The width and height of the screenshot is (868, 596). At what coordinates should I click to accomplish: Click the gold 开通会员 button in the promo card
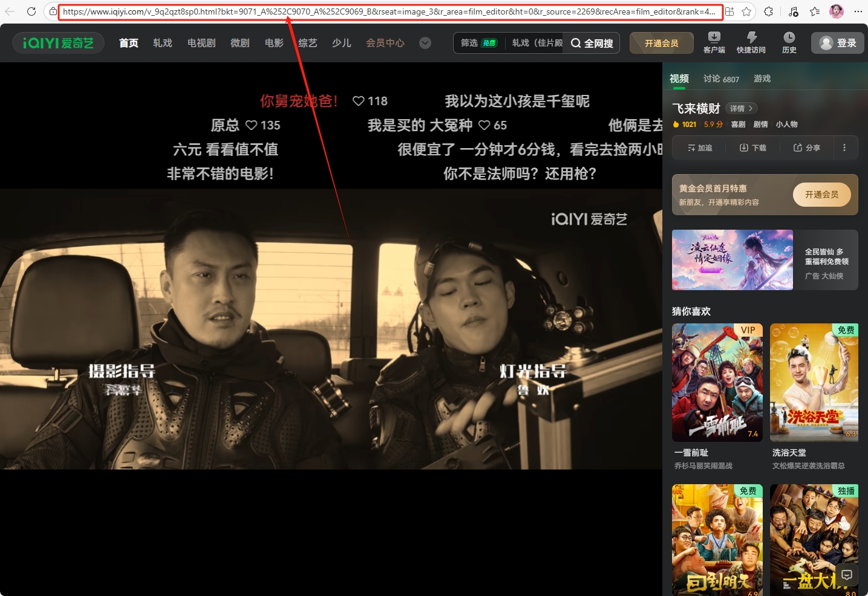(x=821, y=195)
